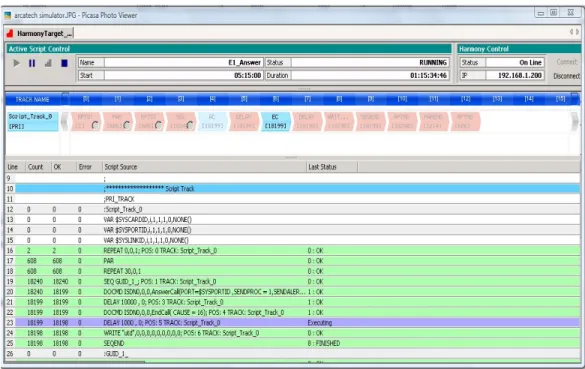Start the script with the Play button
This screenshot has width=585, height=369.
click(16, 63)
